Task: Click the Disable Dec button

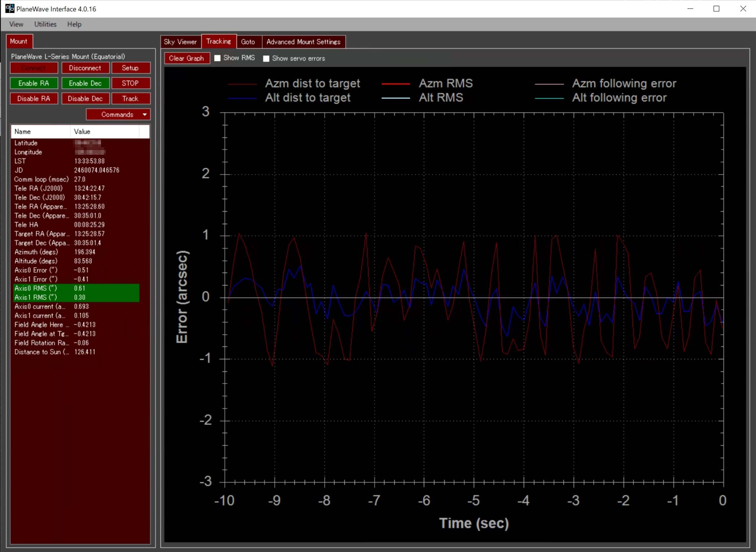Action: point(85,98)
